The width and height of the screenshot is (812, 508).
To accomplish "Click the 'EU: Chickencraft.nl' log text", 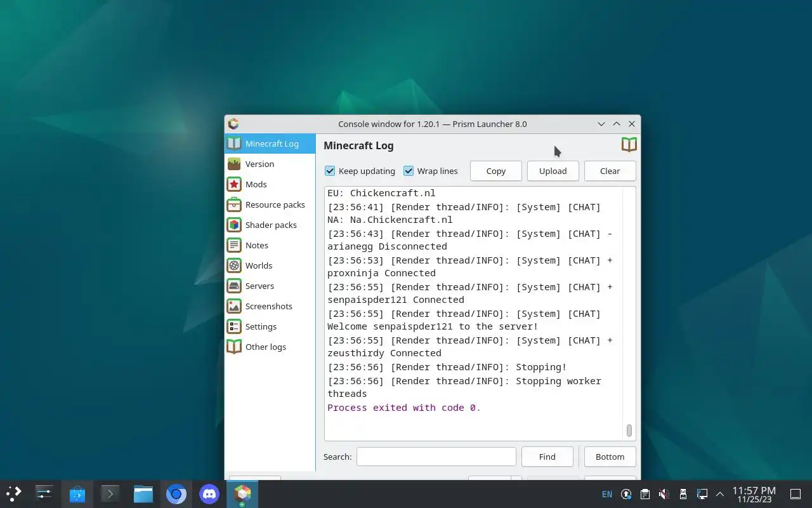I will click(x=381, y=193).
